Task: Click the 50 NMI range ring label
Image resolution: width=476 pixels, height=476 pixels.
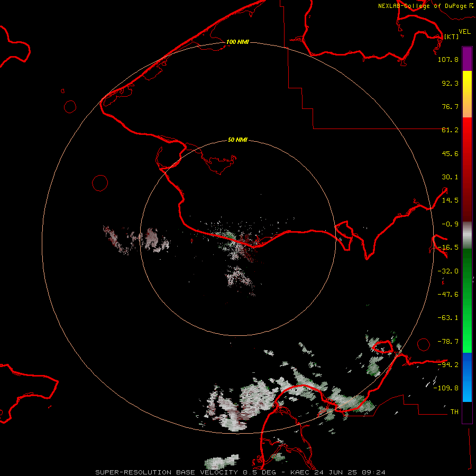Action: coord(237,140)
